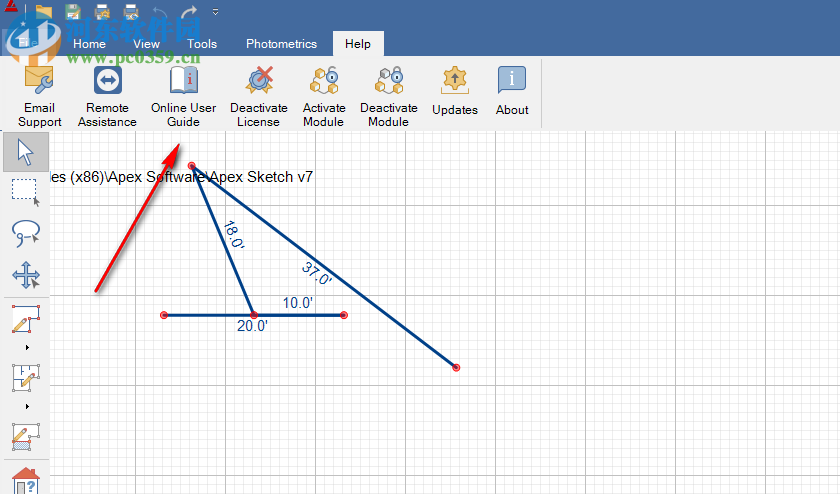
Task: Select the Help tab
Action: 358,44
